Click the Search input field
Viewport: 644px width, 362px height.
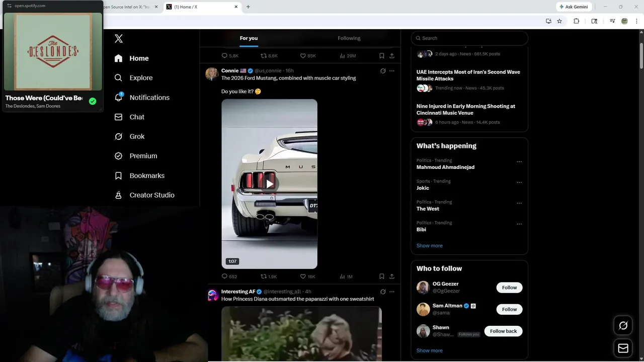(469, 38)
